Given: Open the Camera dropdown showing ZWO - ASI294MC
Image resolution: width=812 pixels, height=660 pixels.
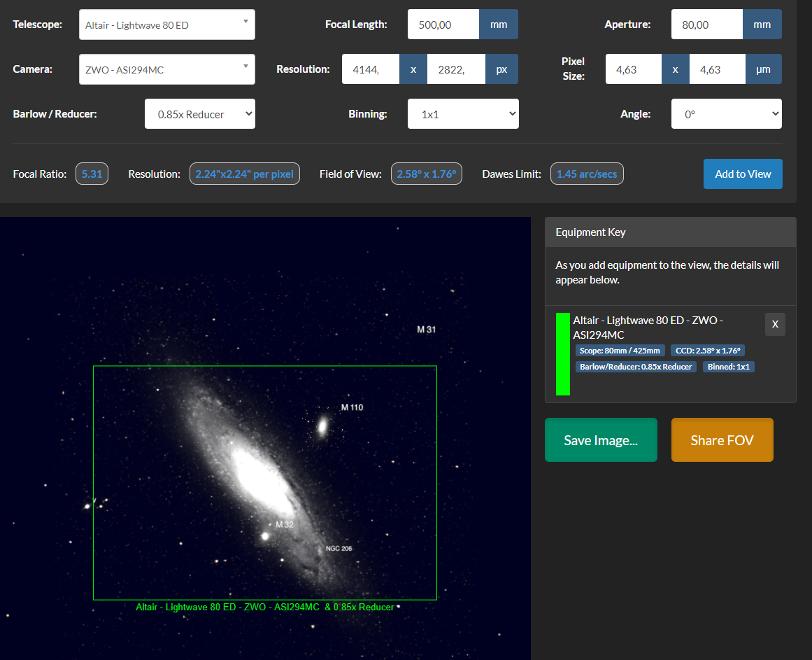Looking at the screenshot, I should (166, 69).
